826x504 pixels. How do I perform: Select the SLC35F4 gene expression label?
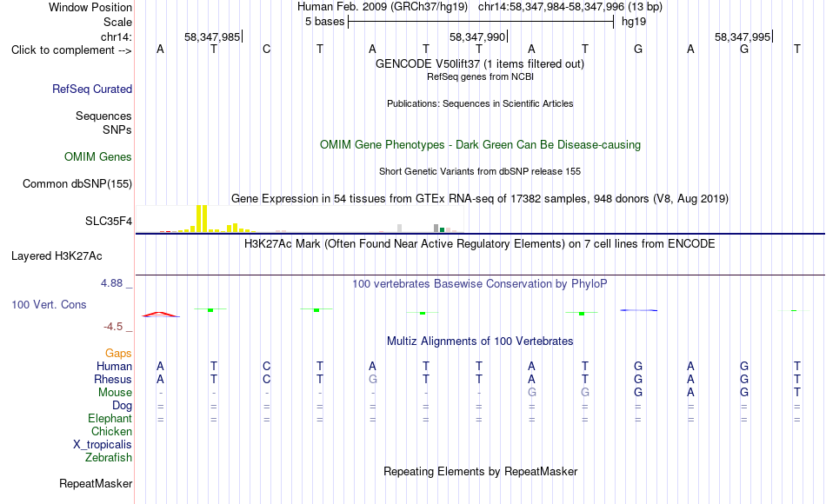click(x=109, y=222)
